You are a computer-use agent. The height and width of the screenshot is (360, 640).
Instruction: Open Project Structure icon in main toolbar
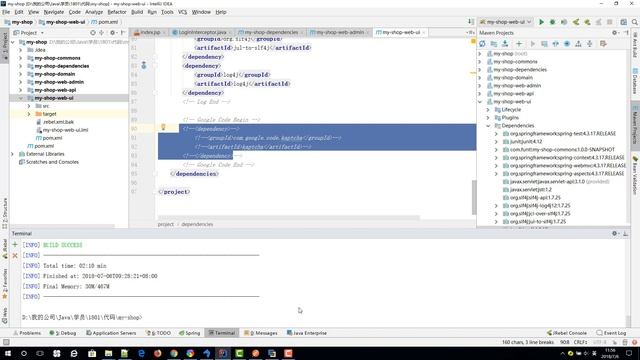coord(623,22)
